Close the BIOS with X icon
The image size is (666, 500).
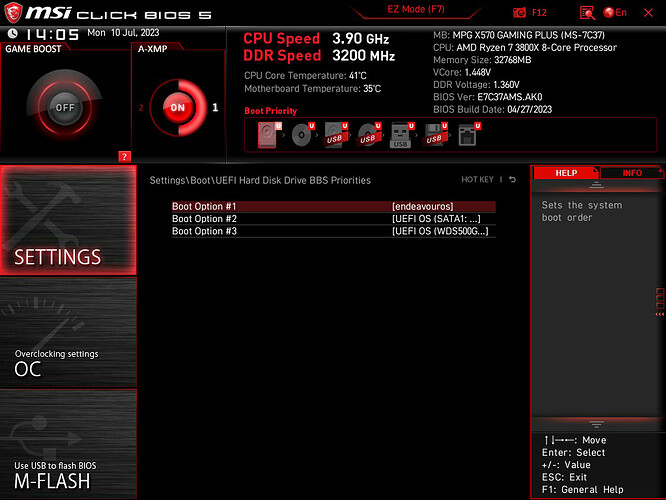click(x=648, y=13)
